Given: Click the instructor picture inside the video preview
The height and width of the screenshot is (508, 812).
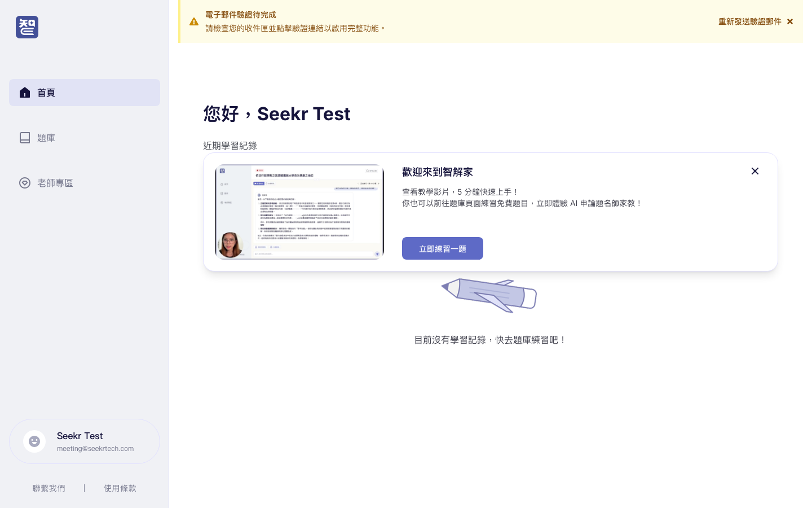Looking at the screenshot, I should point(231,244).
